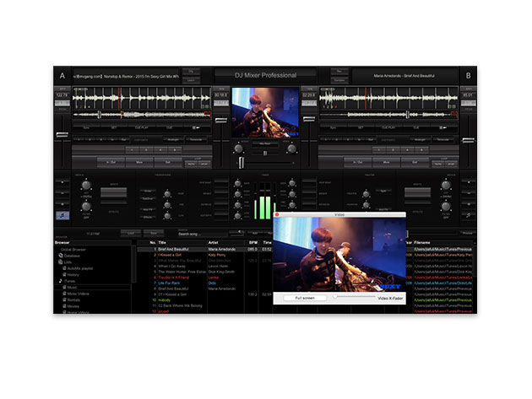The height and width of the screenshot is (399, 532).
Task: Click the deck B volume fader handle
Action: (x=309, y=119)
